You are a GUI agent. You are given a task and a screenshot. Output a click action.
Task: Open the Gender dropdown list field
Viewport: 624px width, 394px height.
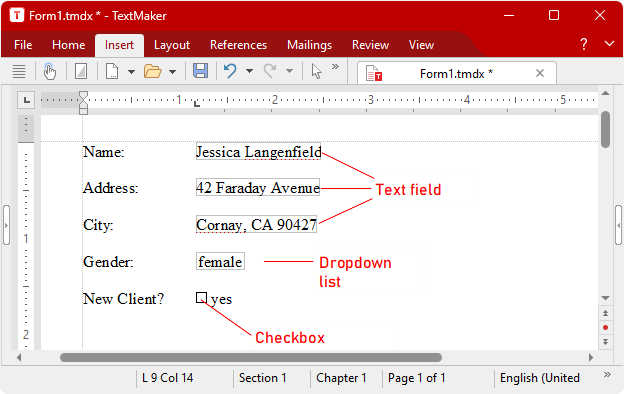pyautogui.click(x=220, y=261)
